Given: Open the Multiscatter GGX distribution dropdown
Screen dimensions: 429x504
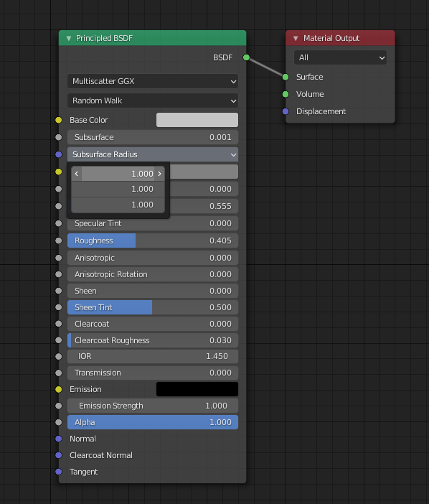Looking at the screenshot, I should (153, 81).
